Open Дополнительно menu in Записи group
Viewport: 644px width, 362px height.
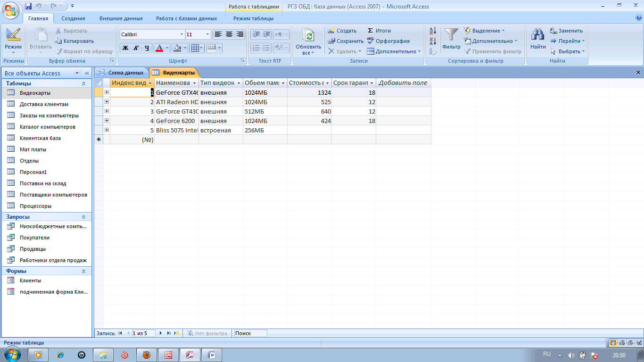pyautogui.click(x=394, y=51)
